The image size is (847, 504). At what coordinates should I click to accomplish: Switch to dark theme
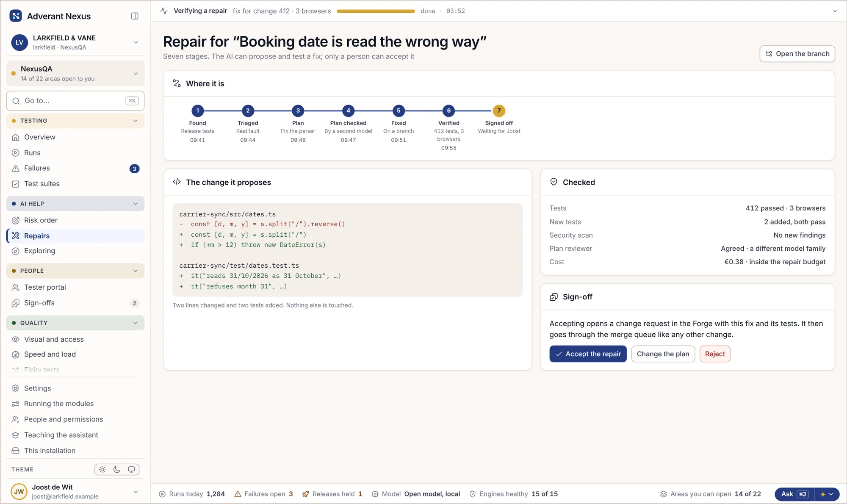tap(117, 469)
